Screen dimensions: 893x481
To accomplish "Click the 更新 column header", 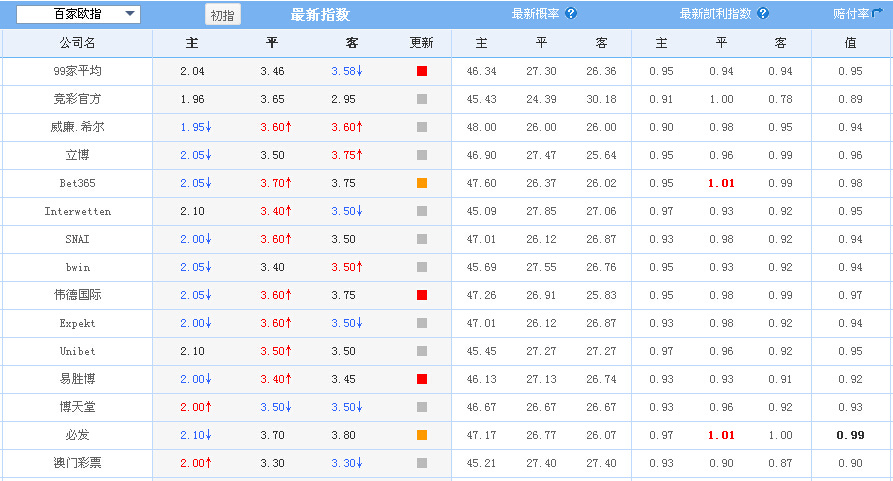I will pyautogui.click(x=421, y=43).
